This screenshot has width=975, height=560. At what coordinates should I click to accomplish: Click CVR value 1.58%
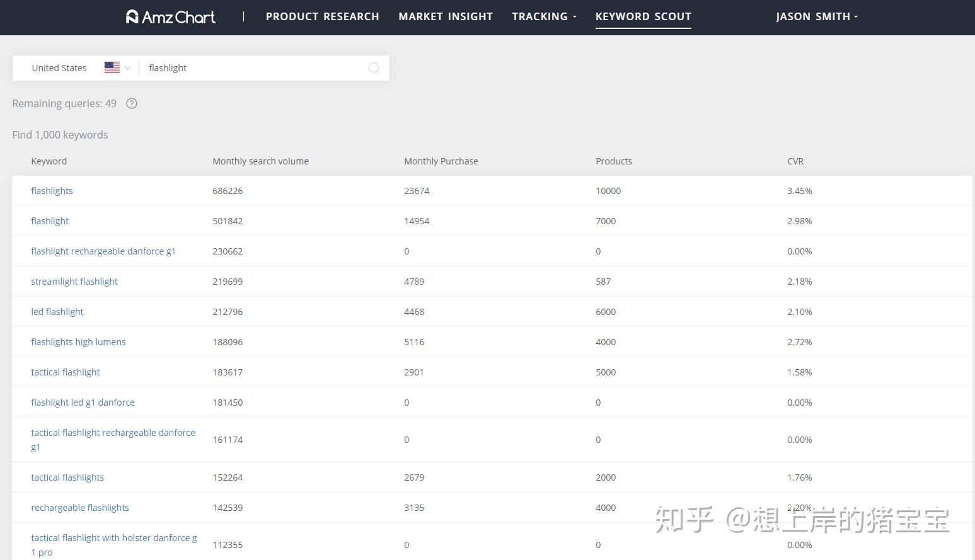tap(800, 372)
